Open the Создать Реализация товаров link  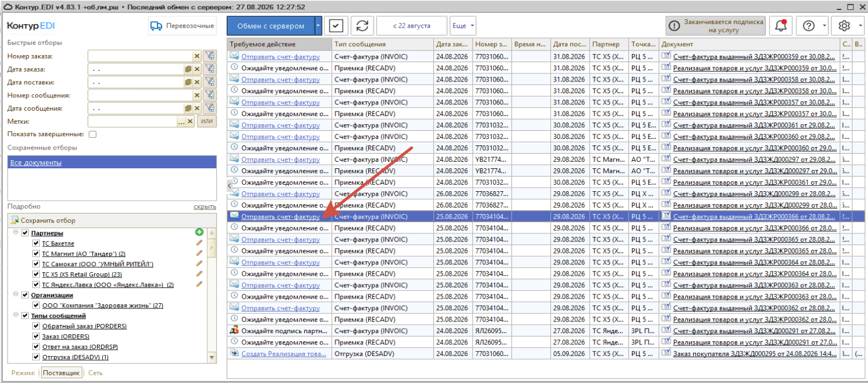coord(284,354)
